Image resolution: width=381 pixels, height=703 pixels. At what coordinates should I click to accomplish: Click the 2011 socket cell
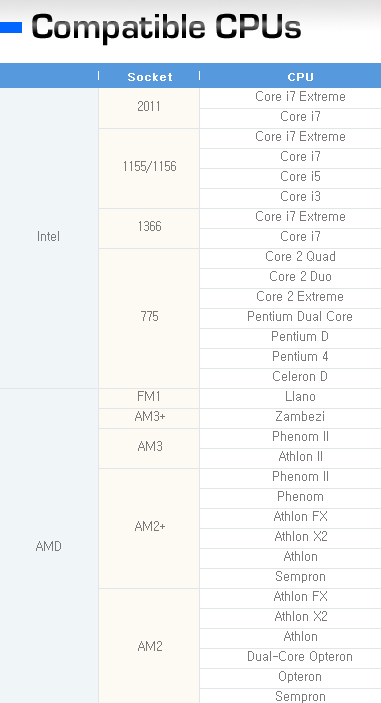pos(149,108)
